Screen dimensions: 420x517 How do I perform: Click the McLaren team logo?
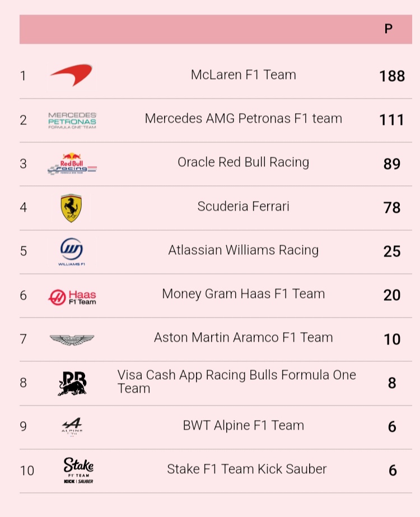coord(71,75)
